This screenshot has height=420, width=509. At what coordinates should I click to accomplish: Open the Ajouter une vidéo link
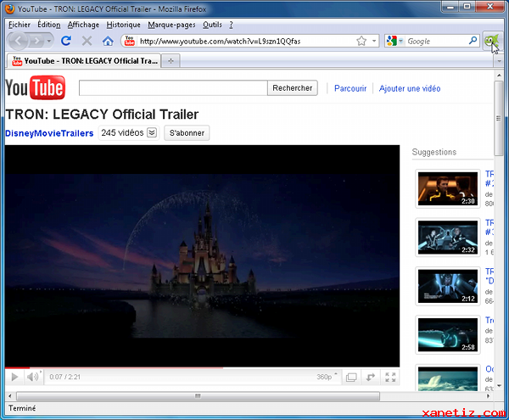pyautogui.click(x=410, y=88)
